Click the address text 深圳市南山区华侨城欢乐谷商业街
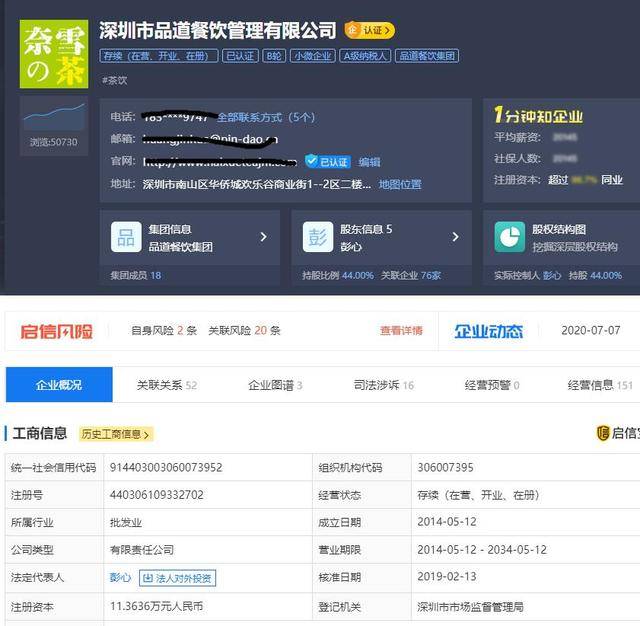640x626 pixels. click(x=257, y=184)
